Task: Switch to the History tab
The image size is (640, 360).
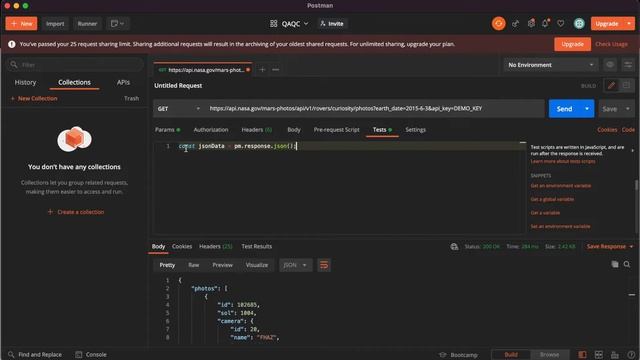Action: pyautogui.click(x=25, y=82)
